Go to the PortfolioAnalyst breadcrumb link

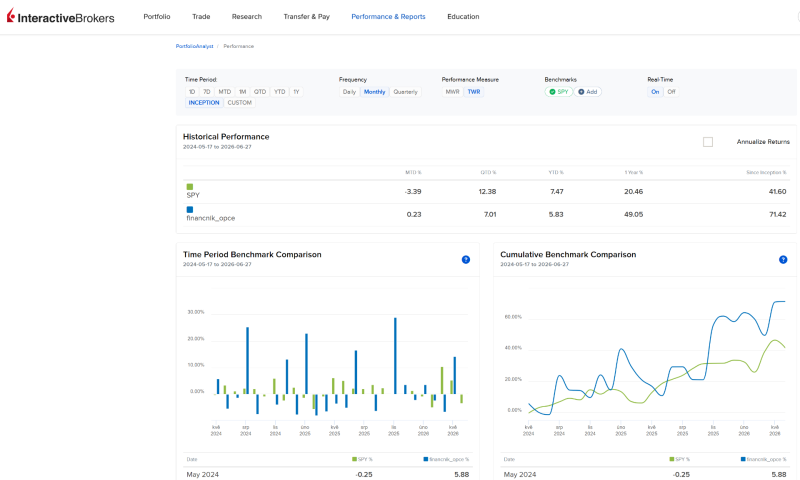click(x=194, y=46)
